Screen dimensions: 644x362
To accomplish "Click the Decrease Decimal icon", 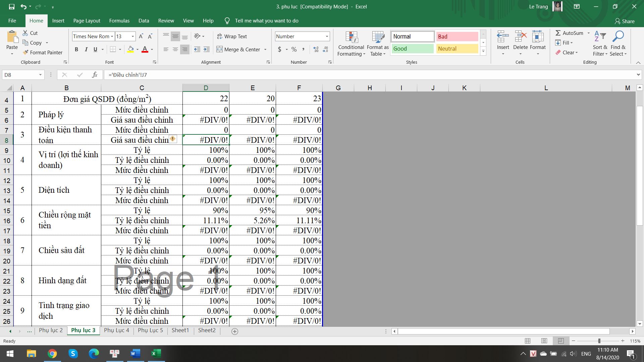I will pyautogui.click(x=325, y=49).
